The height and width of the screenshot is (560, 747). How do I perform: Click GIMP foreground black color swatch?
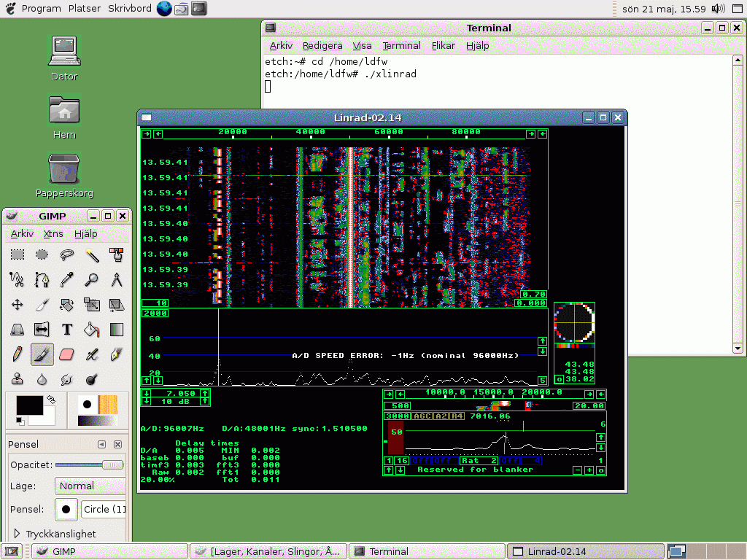click(x=29, y=405)
